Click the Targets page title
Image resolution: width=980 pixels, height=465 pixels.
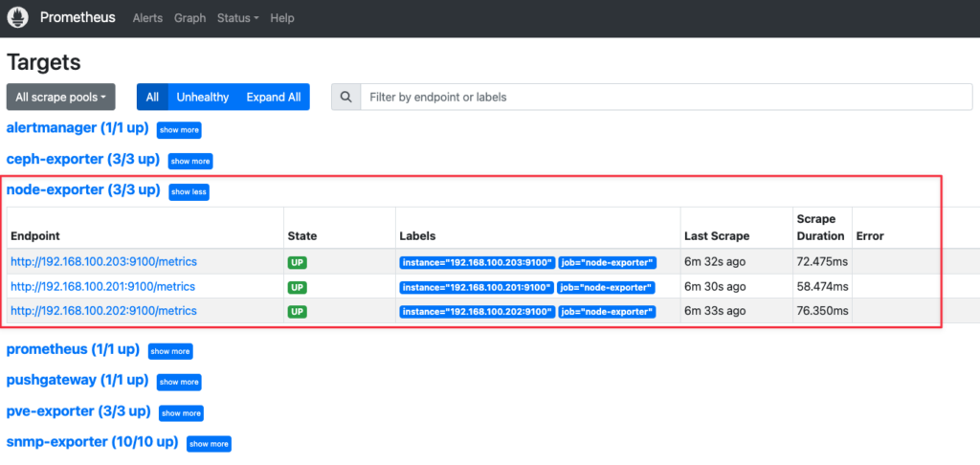coord(44,62)
